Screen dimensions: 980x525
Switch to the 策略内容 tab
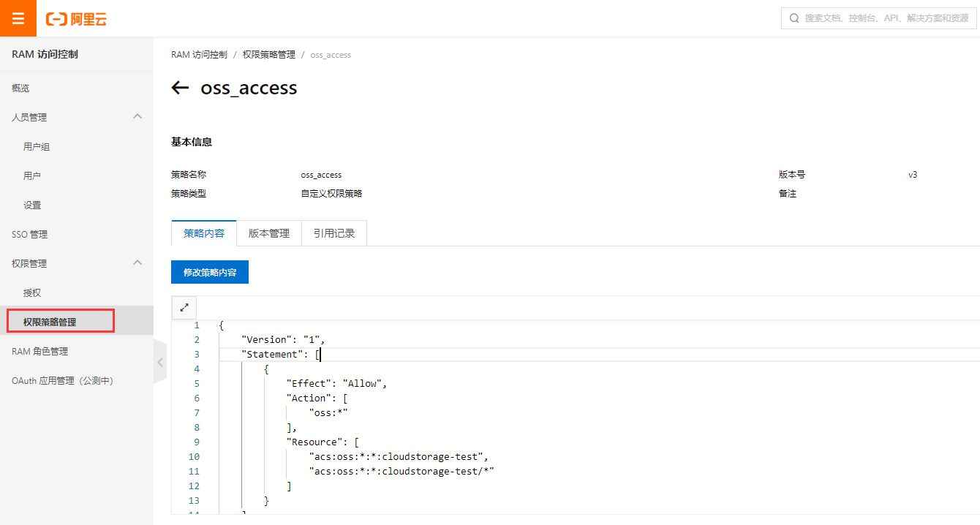click(204, 233)
